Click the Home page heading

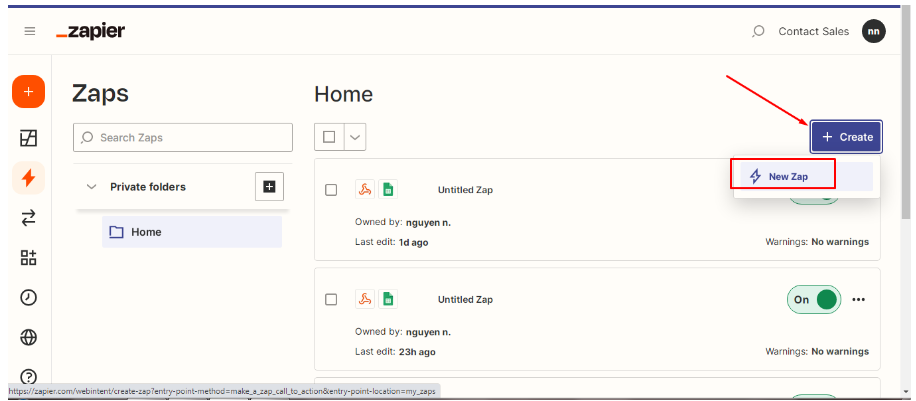pos(344,94)
